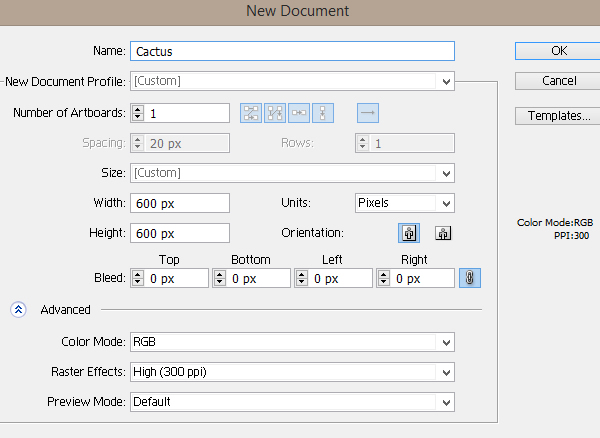
Task: Click the Number of Artboards stepper arrows
Action: [x=138, y=113]
